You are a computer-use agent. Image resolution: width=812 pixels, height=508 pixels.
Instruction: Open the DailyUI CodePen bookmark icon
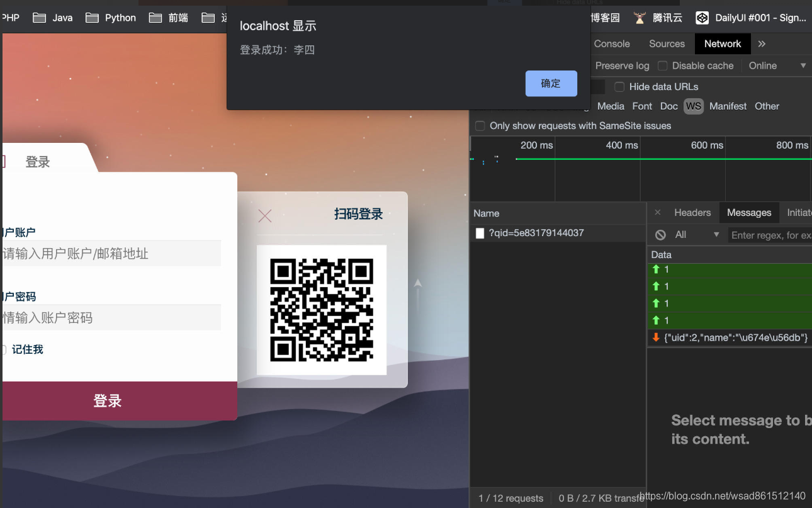[702, 18]
